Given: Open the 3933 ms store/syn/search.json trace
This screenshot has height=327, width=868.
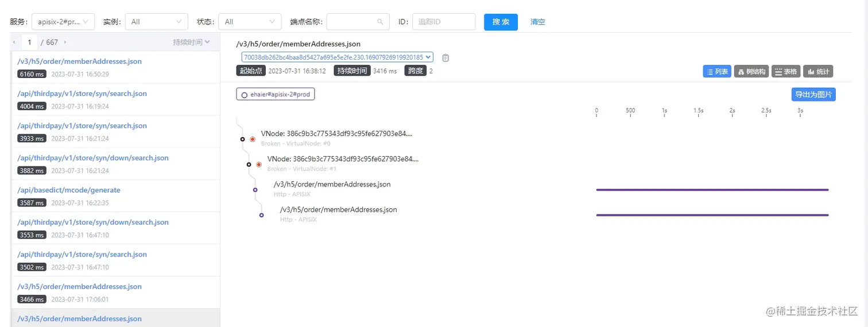Looking at the screenshot, I should pos(115,132).
